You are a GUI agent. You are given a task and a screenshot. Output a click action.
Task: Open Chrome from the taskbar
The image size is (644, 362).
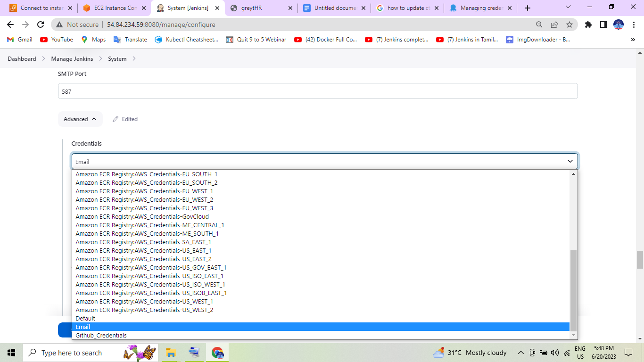click(217, 353)
